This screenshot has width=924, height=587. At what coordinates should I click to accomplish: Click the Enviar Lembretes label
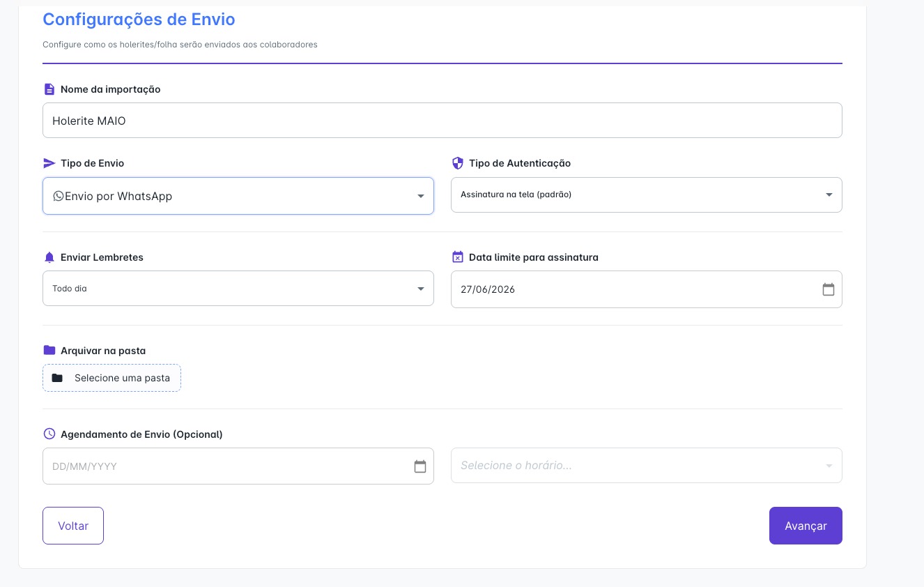tap(102, 257)
